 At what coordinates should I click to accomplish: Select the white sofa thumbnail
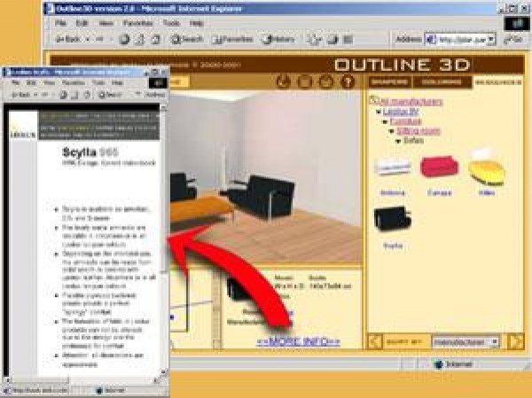click(x=393, y=168)
